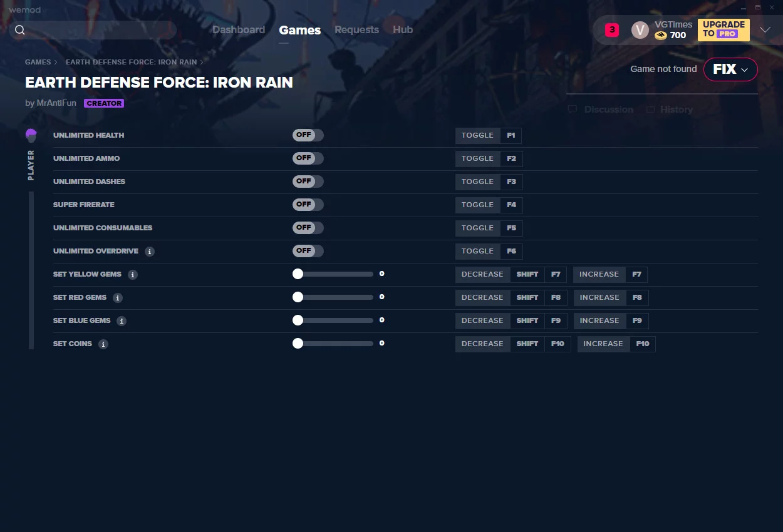
Task: Select the Games tab
Action: point(300,30)
